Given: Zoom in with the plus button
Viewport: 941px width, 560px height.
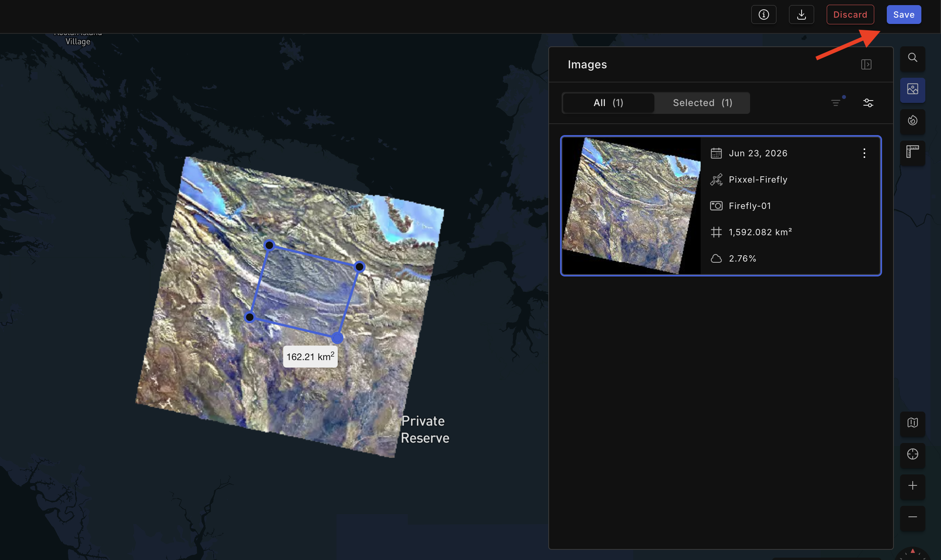Looking at the screenshot, I should click(912, 486).
